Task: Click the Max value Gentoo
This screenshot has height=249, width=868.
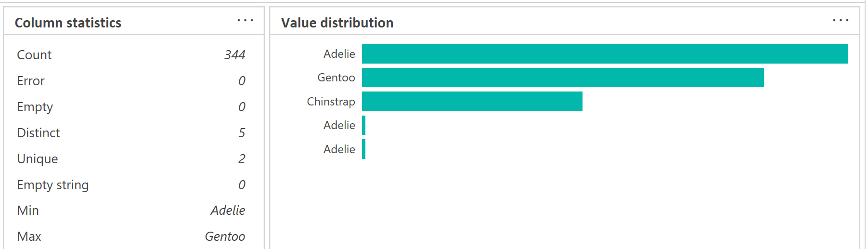Action: [225, 236]
